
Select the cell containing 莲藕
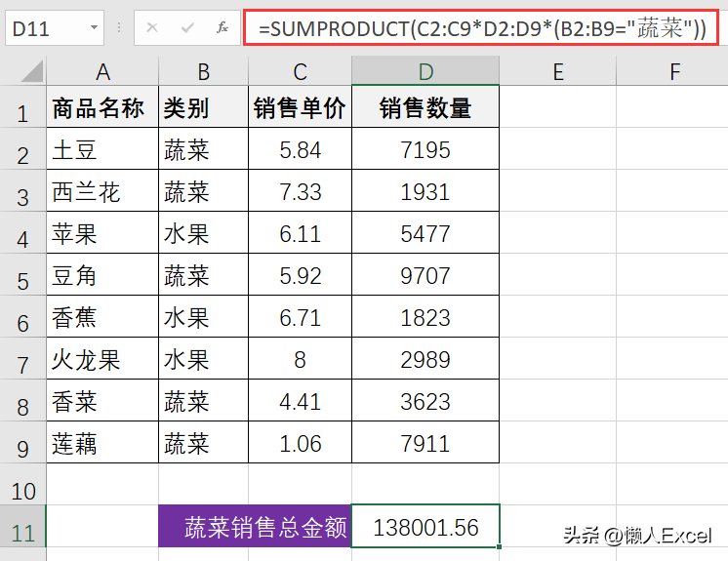click(x=102, y=443)
